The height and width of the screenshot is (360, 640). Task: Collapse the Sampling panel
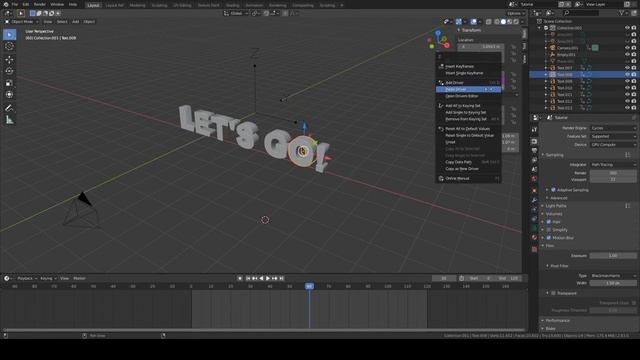[x=554, y=155]
